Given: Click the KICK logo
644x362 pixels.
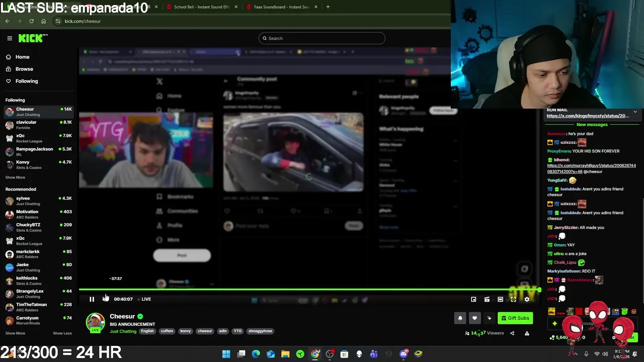Looking at the screenshot, I should (x=32, y=38).
